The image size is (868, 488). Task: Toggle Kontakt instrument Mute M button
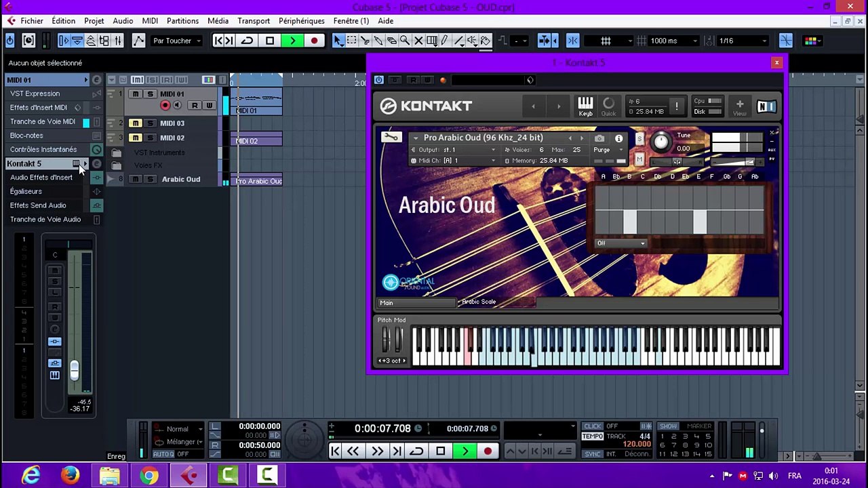[x=639, y=159]
